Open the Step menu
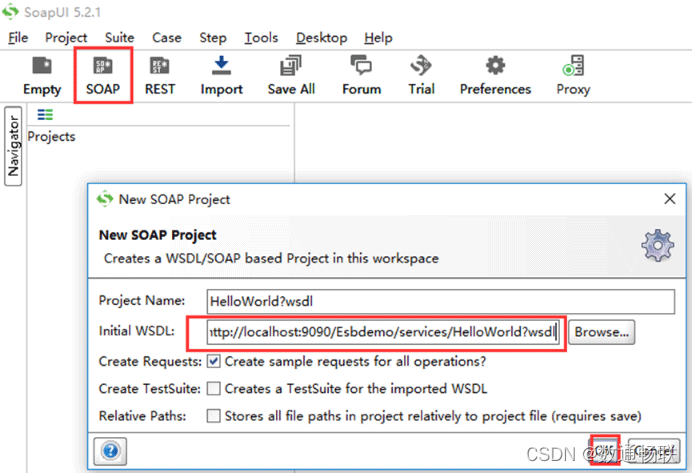The image size is (693, 473). (x=213, y=38)
